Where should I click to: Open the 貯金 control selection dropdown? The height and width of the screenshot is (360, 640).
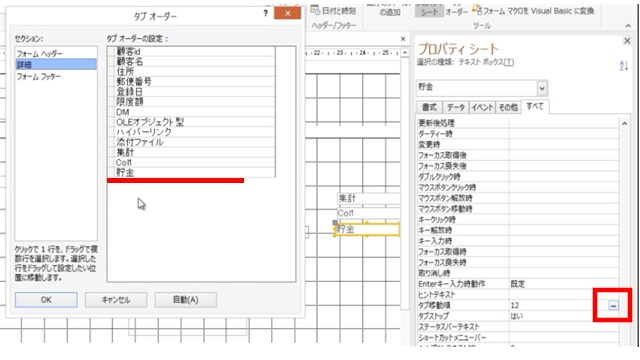click(542, 88)
